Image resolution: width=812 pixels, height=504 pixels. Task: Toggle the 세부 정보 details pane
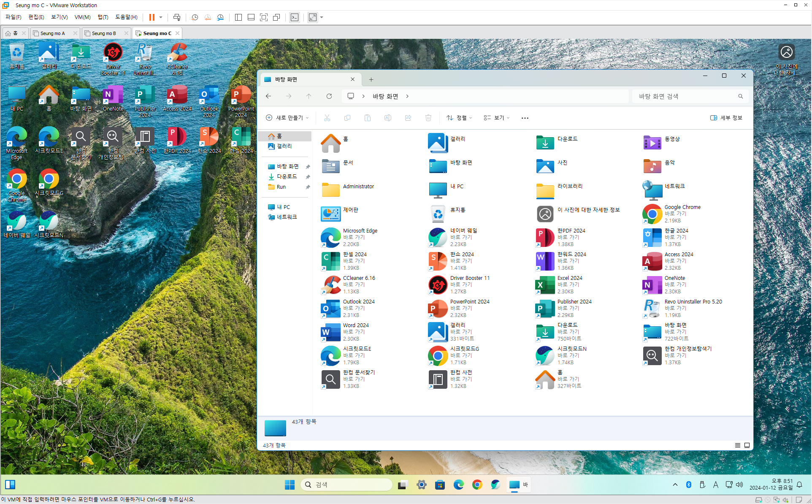coord(726,118)
